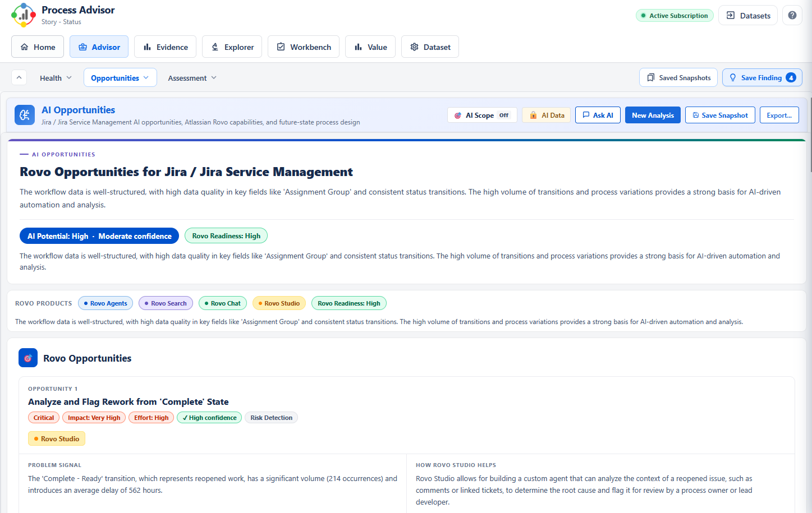Click the lock icon on AI Data
This screenshot has width=812, height=513.
click(533, 115)
